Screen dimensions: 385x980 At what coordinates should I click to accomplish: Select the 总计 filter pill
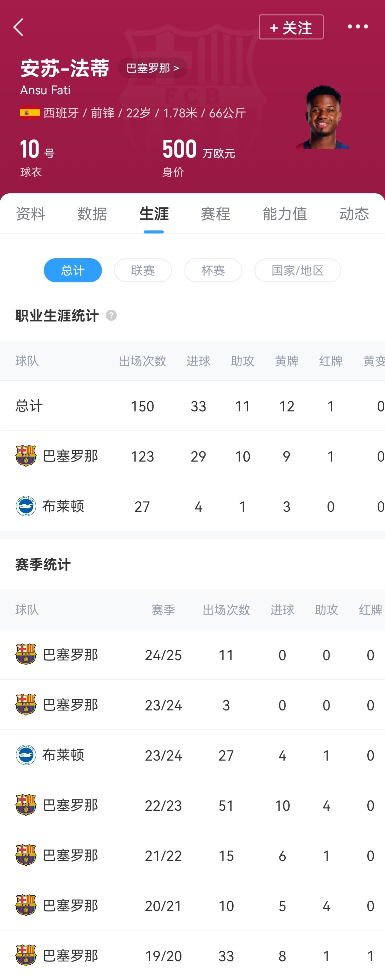pyautogui.click(x=73, y=270)
